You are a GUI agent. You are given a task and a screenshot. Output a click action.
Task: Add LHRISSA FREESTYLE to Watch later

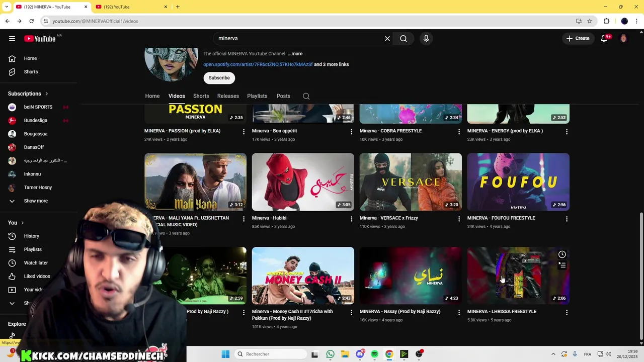coord(562,254)
